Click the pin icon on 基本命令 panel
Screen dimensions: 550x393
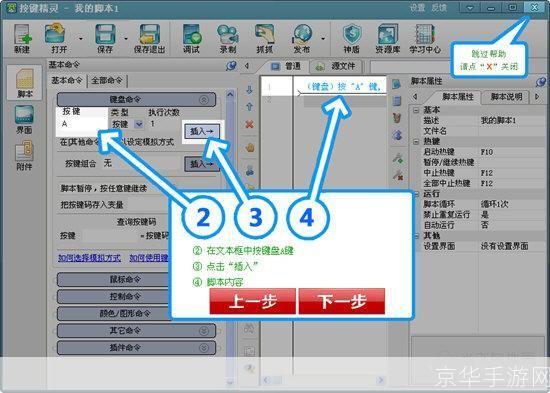click(x=231, y=65)
